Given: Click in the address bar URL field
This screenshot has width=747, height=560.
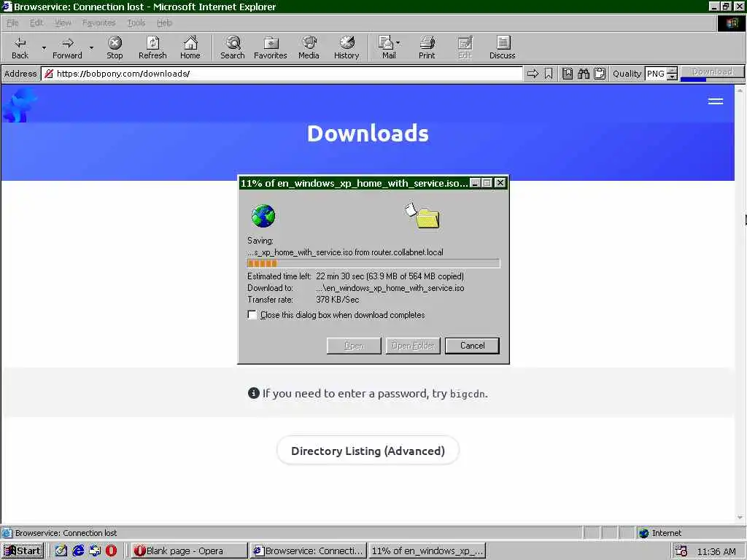Looking at the screenshot, I should click(x=282, y=74).
